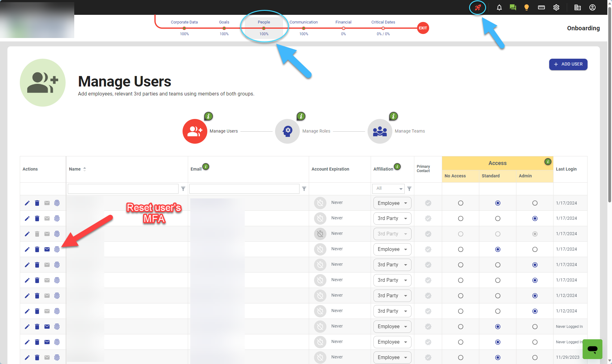Open the settings gear icon
612x364 pixels.
(x=556, y=7)
